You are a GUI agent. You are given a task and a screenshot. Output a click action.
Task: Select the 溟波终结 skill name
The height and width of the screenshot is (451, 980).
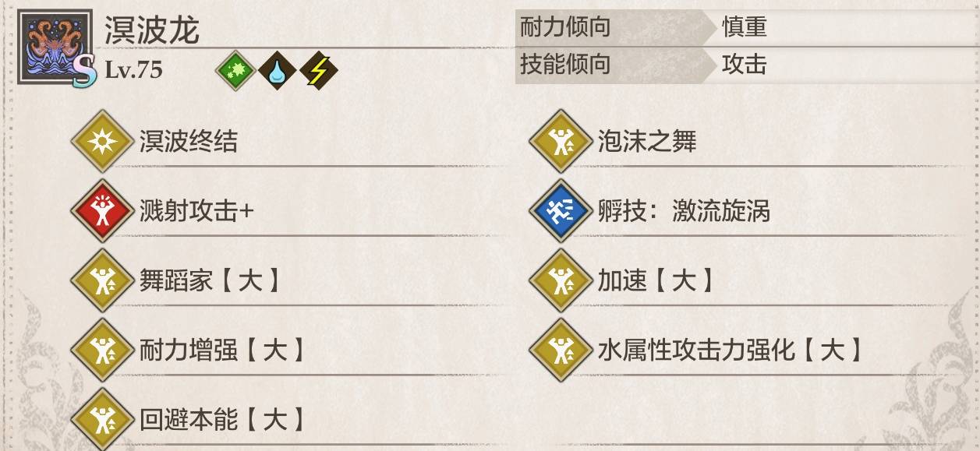[x=188, y=142]
